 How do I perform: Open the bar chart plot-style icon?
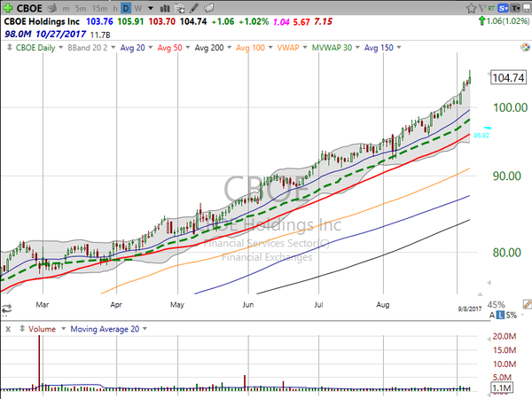tap(165, 8)
